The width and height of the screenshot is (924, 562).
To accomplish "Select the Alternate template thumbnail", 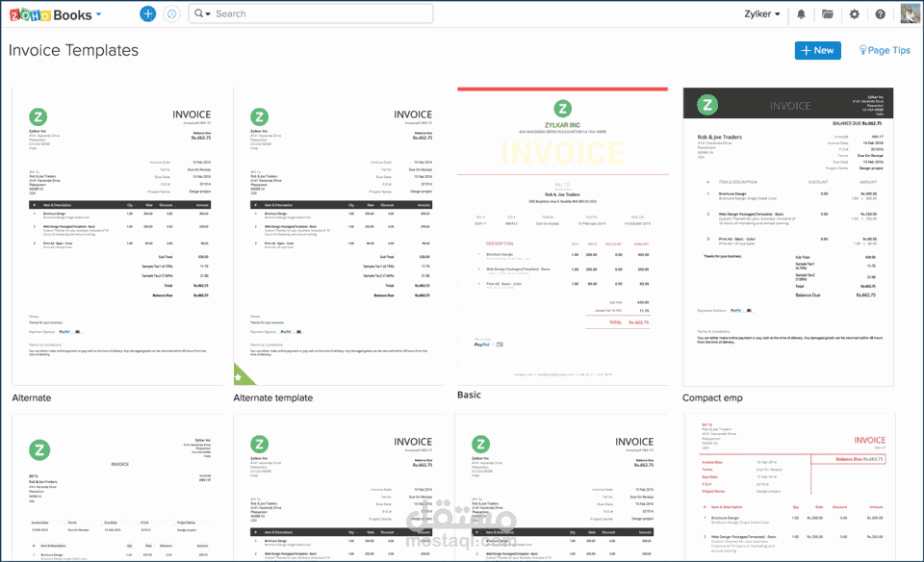I will click(339, 236).
